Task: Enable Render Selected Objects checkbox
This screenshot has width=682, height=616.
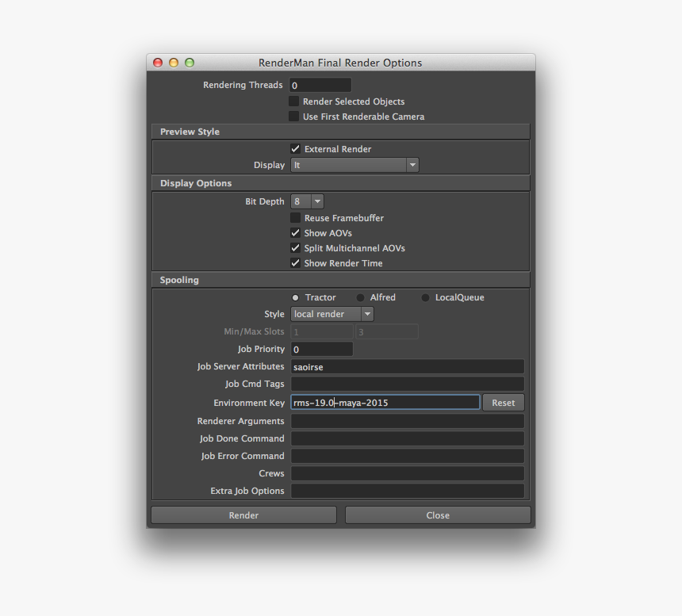Action: (294, 101)
